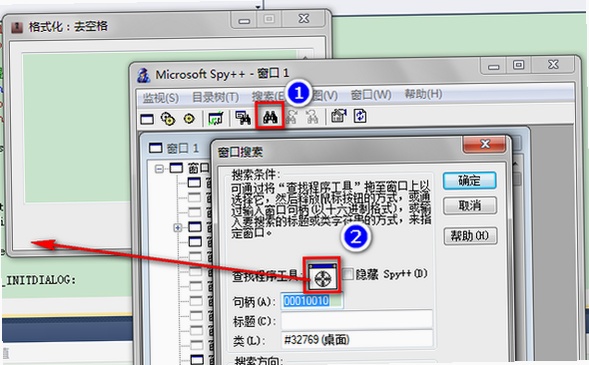Image resolution: width=589 pixels, height=365 pixels.
Task: Click the Find Window spy toolbar icon
Action: point(243,118)
